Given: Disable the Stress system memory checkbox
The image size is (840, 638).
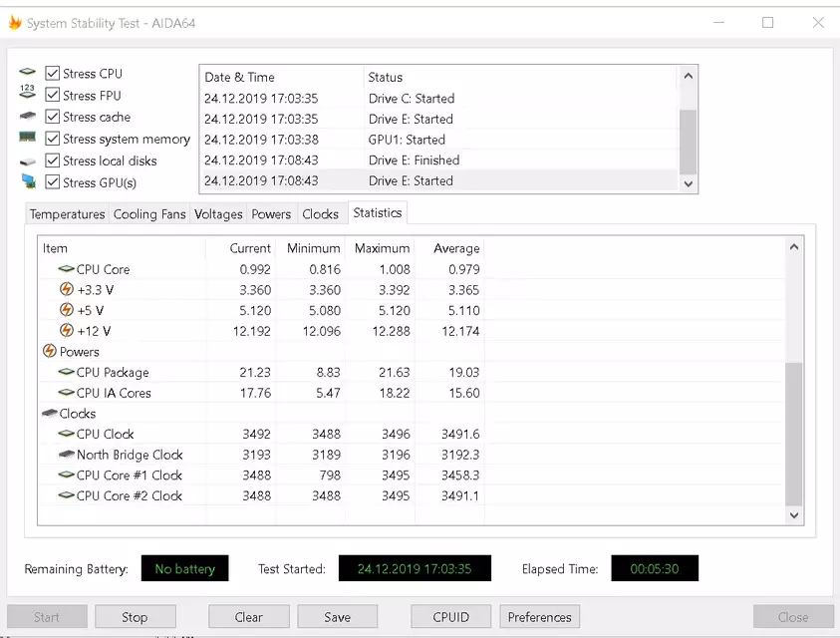Looking at the screenshot, I should click(52, 139).
